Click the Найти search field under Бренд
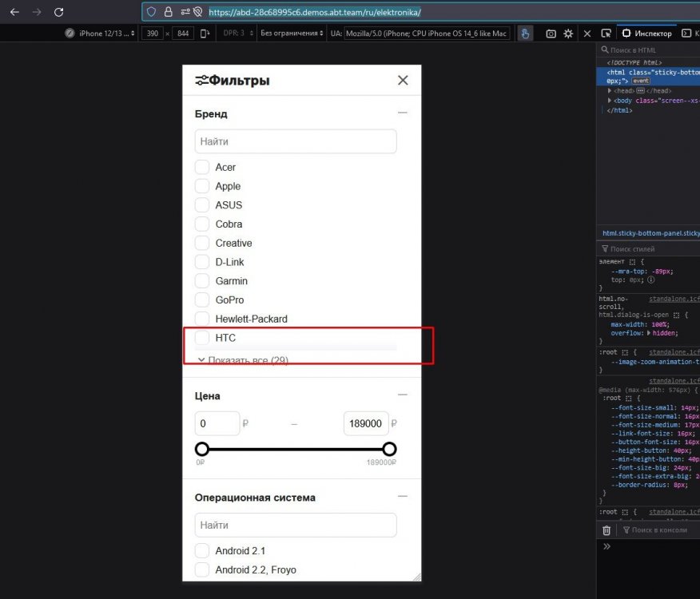 (296, 141)
